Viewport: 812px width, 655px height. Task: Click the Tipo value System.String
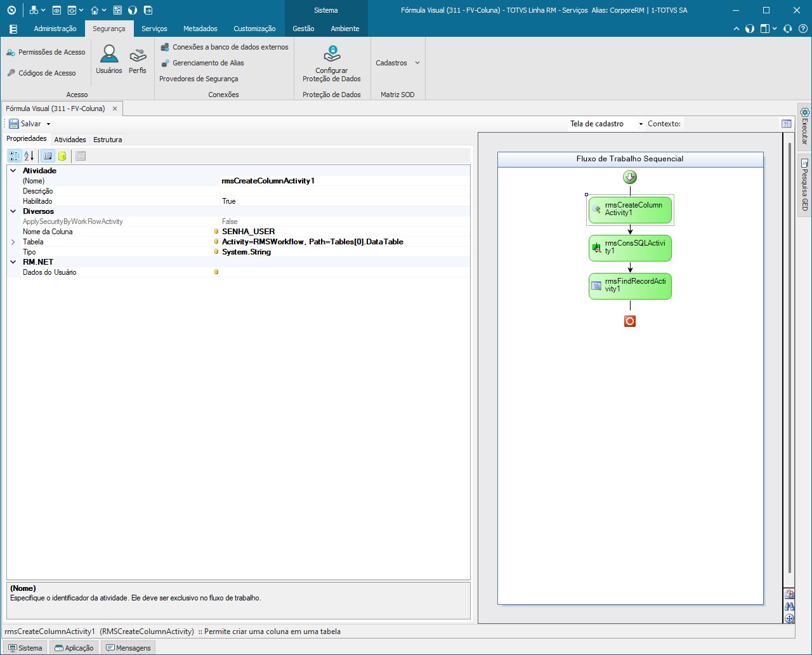pos(345,252)
